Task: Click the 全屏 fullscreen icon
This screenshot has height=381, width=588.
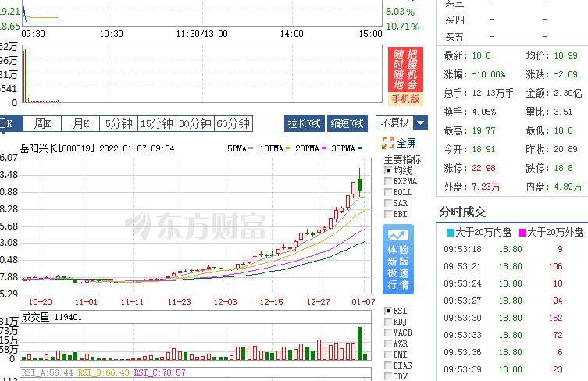Action: 388,143
